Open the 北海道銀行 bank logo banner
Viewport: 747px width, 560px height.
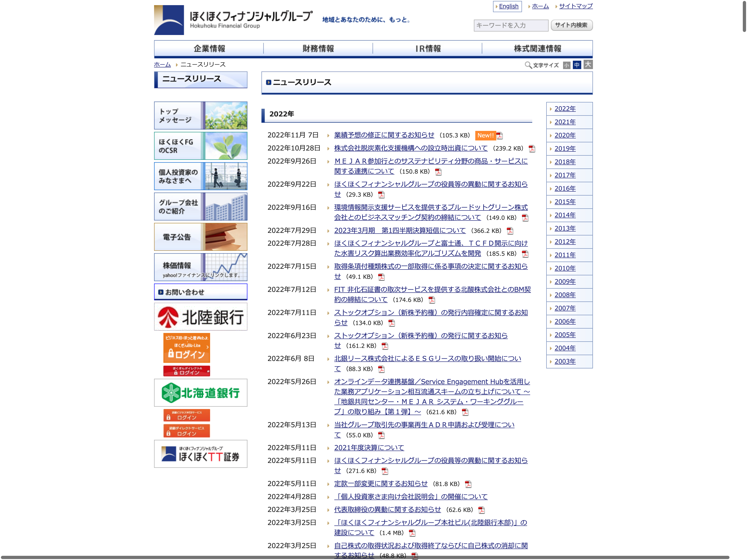tap(201, 392)
